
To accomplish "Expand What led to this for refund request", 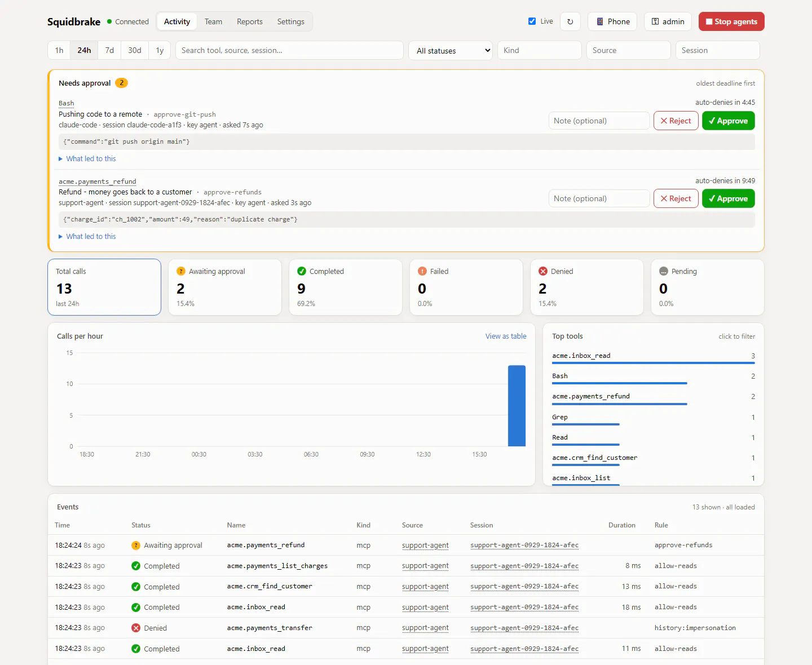I will click(87, 236).
